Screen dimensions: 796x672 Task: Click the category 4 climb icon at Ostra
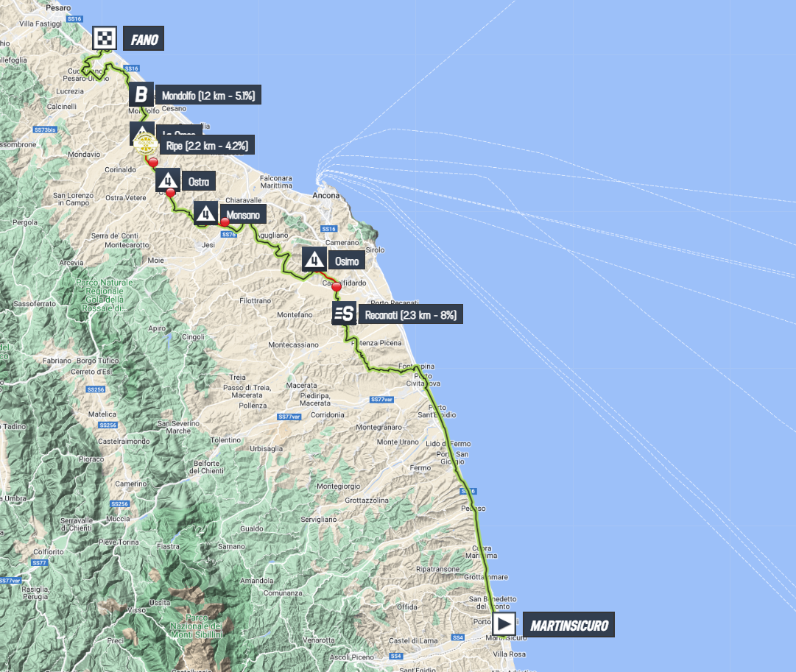coord(168,180)
